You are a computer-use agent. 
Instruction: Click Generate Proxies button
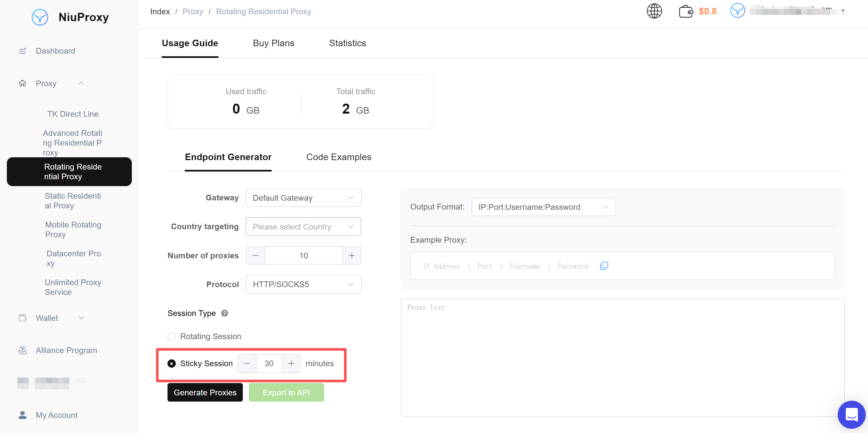pos(205,392)
